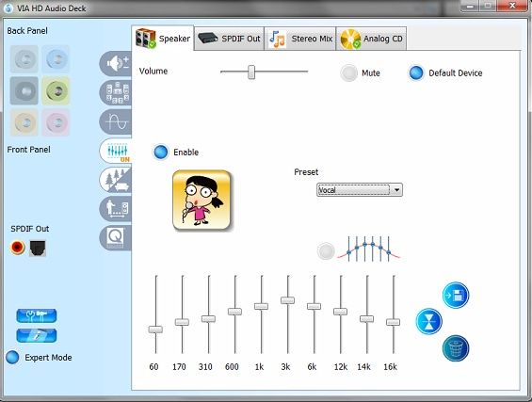The image size is (532, 402).
Task: Toggle Expert Mode
Action: 12,357
